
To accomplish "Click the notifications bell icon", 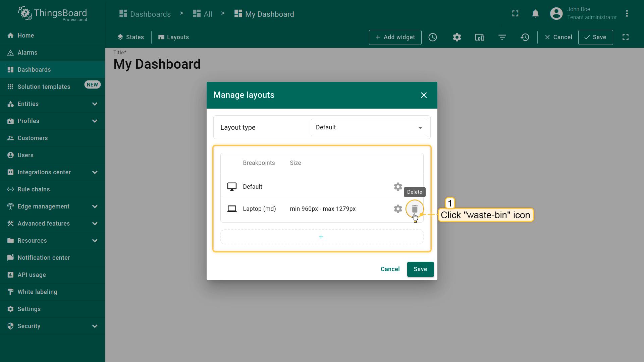I will click(535, 14).
